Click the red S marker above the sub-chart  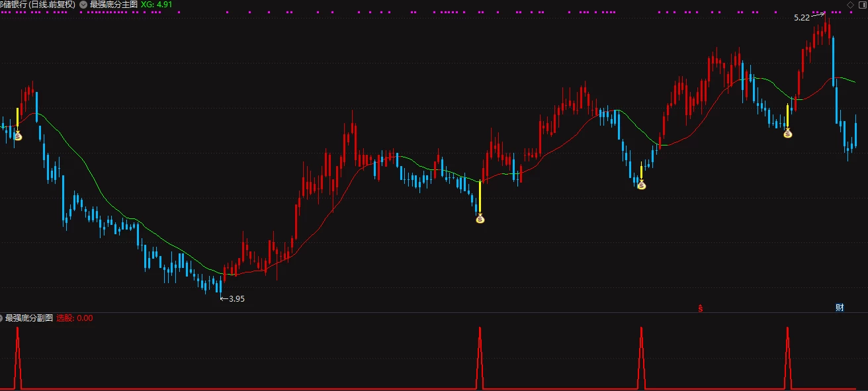(701, 308)
